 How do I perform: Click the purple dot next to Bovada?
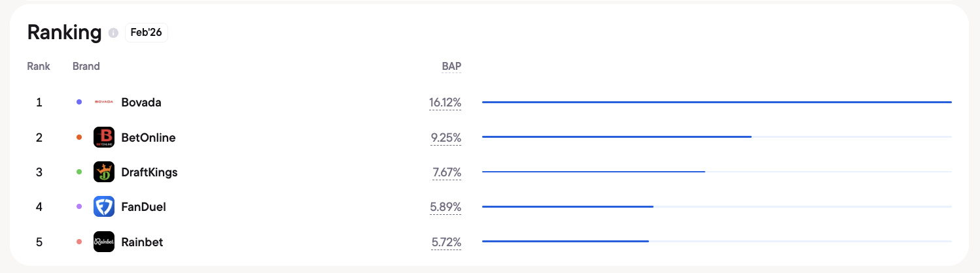[79, 102]
